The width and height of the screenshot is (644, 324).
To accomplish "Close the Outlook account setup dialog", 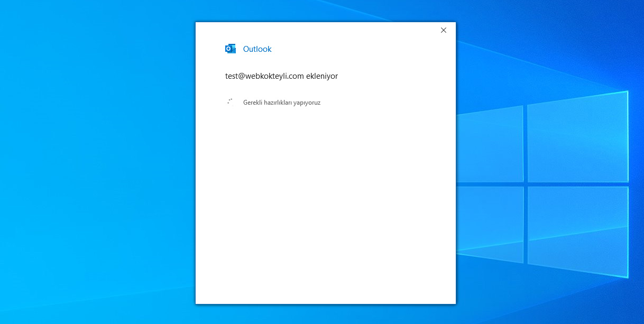I will [444, 30].
